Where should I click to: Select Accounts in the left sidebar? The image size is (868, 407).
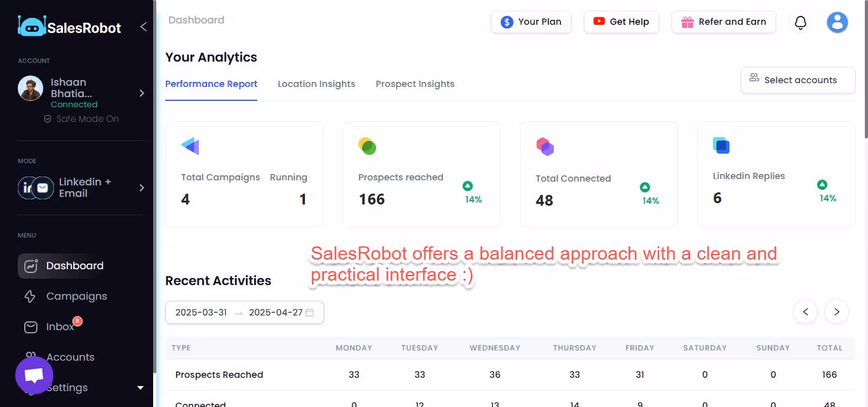71,357
